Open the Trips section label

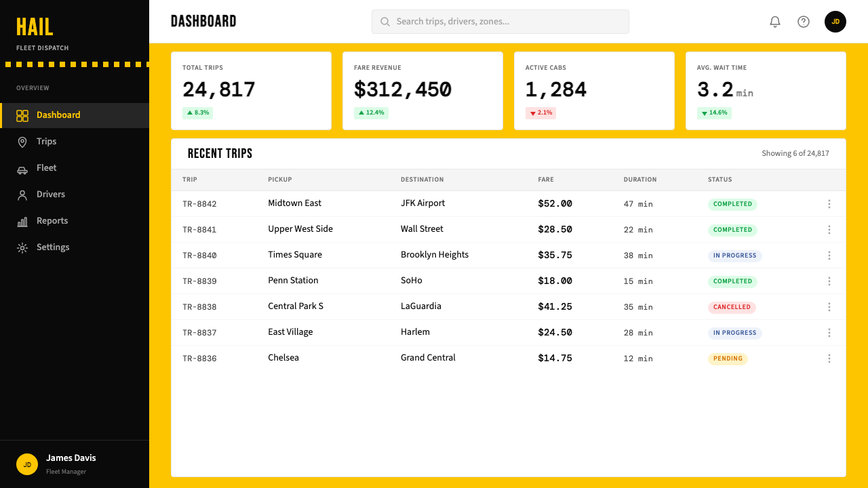(47, 142)
